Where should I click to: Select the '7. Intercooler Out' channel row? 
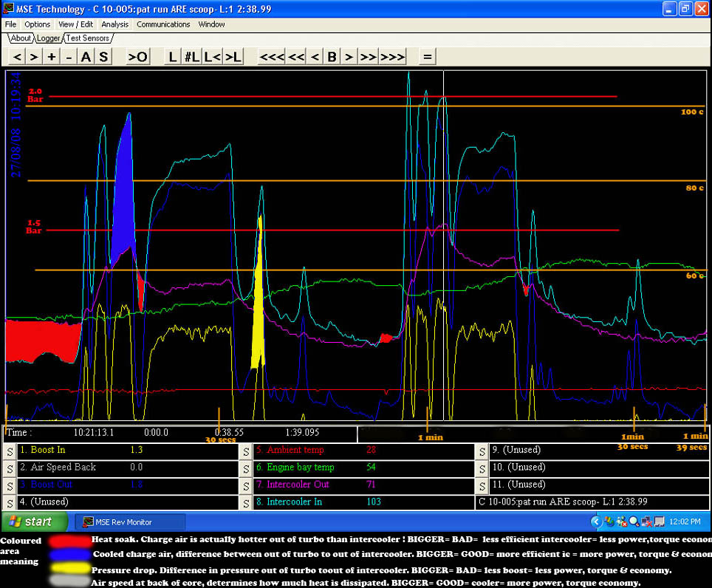(363, 485)
